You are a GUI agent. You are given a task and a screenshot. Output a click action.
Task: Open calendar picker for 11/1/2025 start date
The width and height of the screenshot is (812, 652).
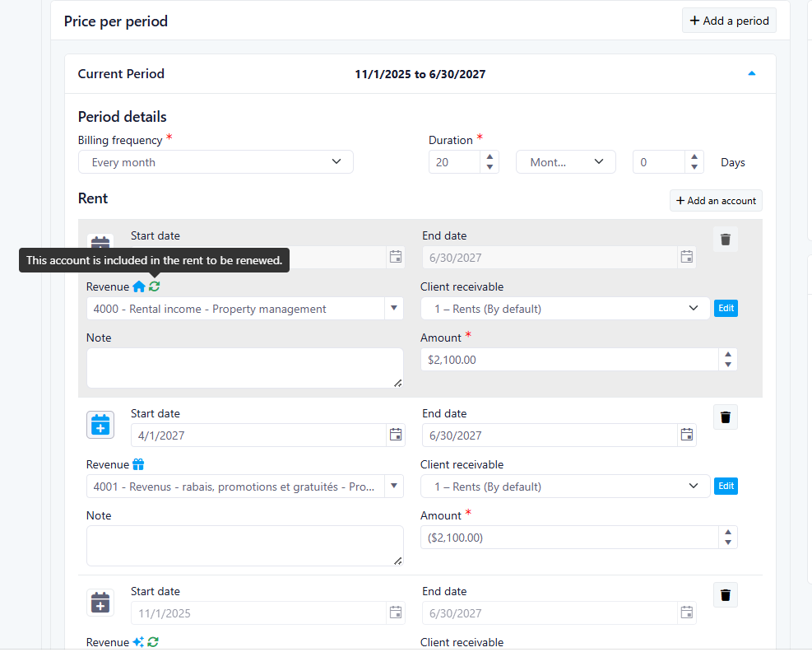(396, 612)
